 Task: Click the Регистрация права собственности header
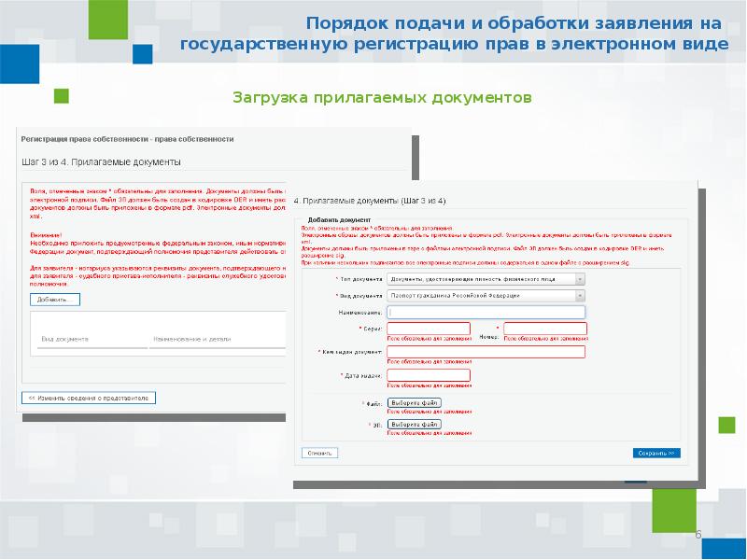coord(127,138)
